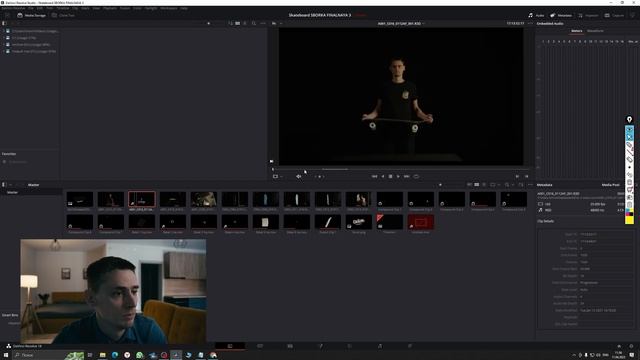Open media pool sort order dropdown
Viewport: 640px width, 360px height.
pyautogui.click(x=521, y=185)
